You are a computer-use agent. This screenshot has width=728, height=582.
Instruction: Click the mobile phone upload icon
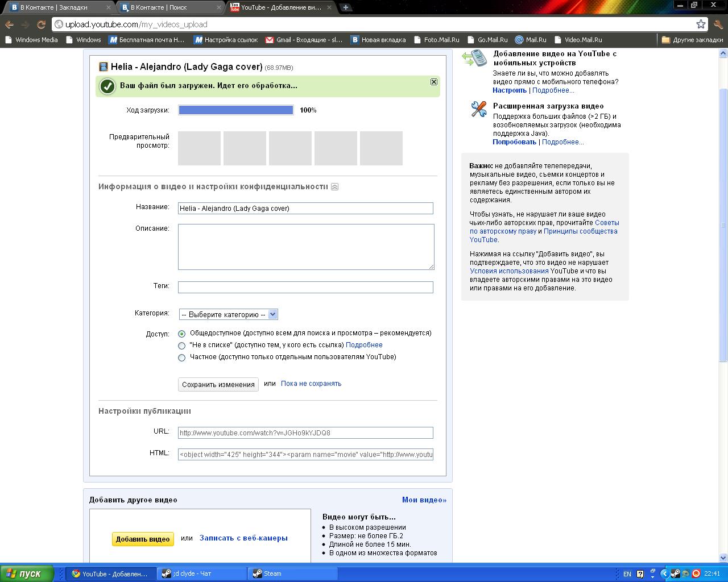pyautogui.click(x=475, y=58)
